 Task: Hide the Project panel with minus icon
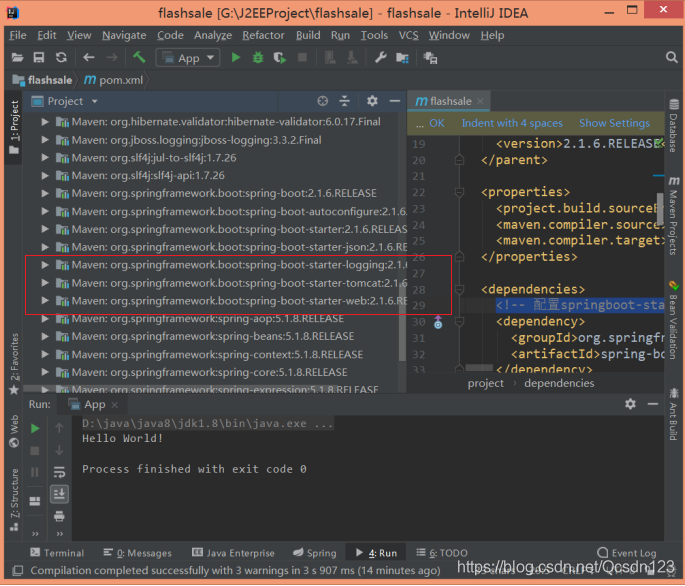395,101
